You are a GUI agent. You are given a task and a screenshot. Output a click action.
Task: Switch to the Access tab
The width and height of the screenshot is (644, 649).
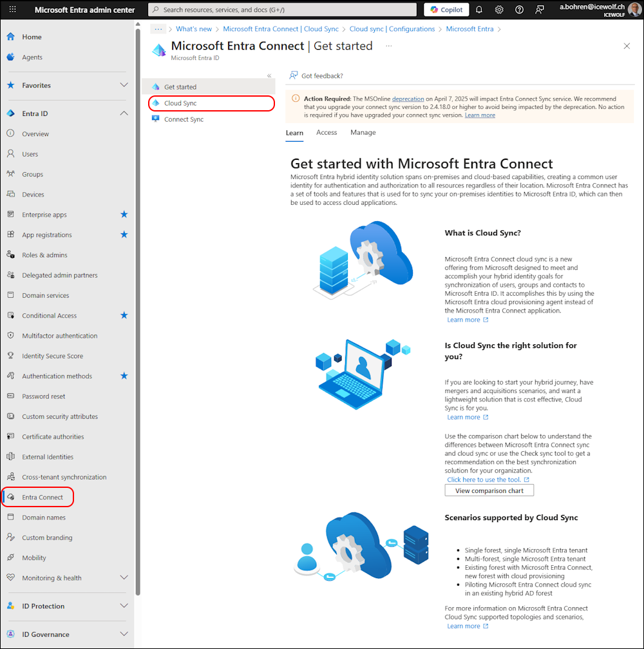(327, 132)
